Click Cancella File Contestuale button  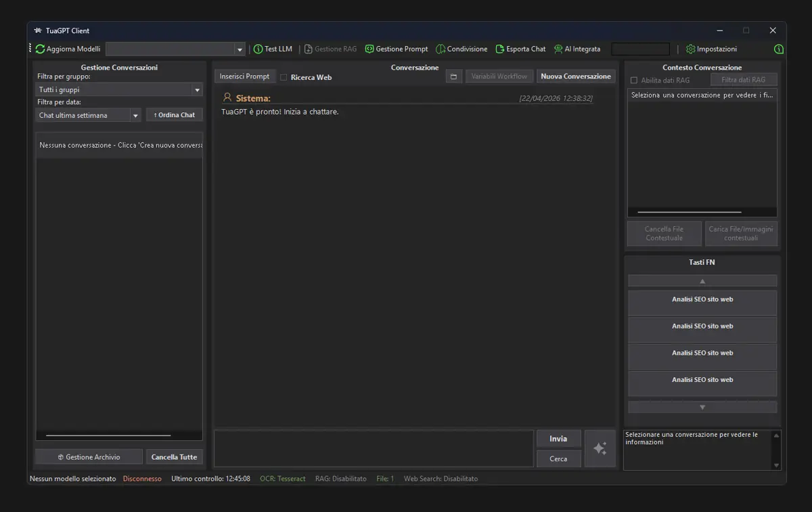tap(664, 234)
